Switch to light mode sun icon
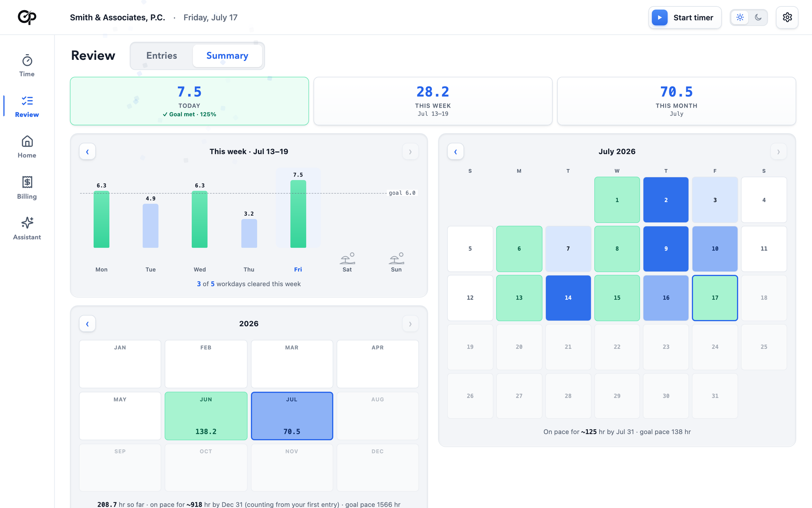Viewport: 812px width, 508px height. [740, 17]
